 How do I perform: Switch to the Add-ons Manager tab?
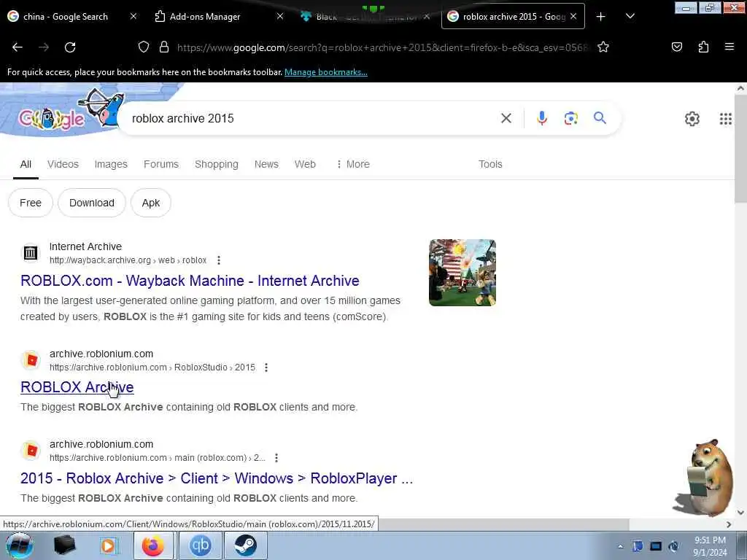205,16
